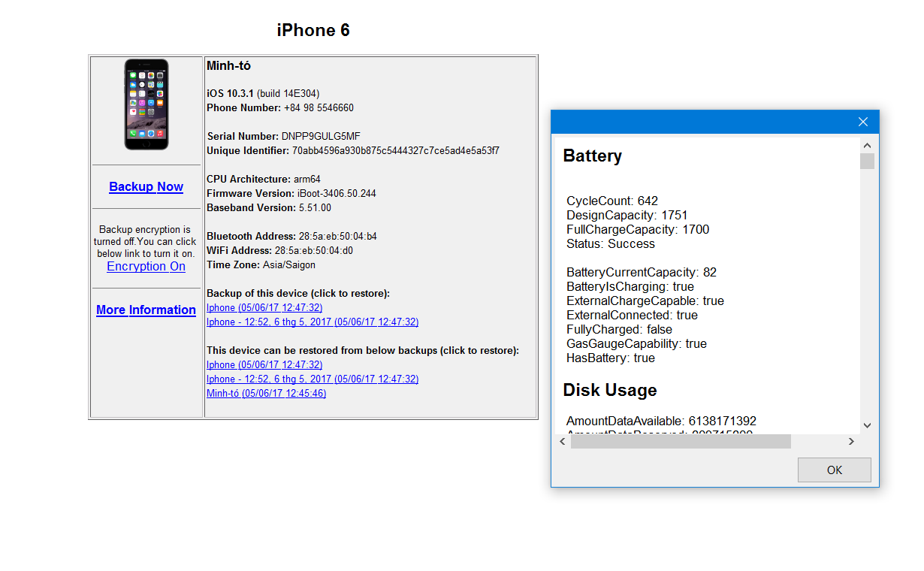
Task: Close the Battery info dialog
Action: pos(862,122)
